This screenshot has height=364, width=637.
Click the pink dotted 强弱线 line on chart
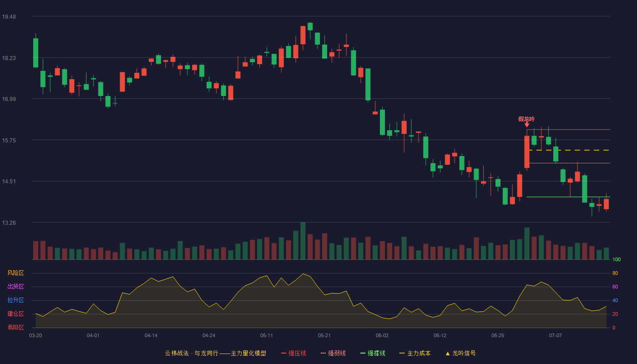(569, 163)
